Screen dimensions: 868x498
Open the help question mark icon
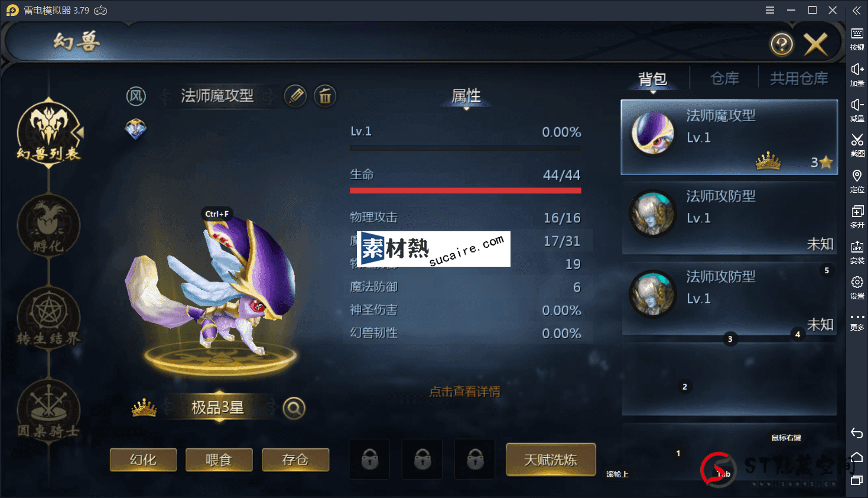pos(782,44)
